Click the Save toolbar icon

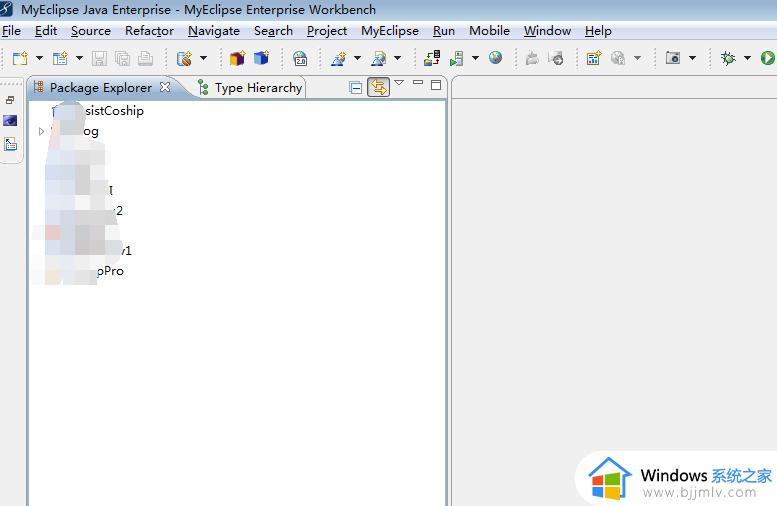pyautogui.click(x=99, y=58)
